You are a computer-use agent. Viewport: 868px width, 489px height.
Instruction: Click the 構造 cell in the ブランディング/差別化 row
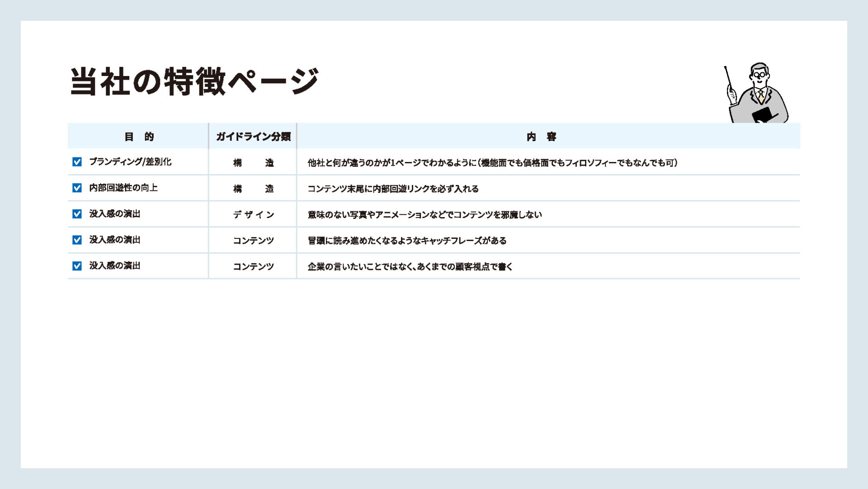253,163
